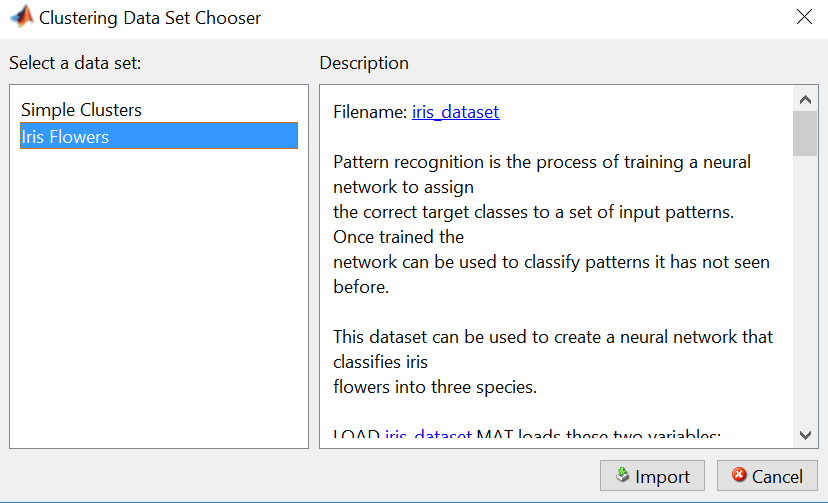The width and height of the screenshot is (828, 503).
Task: Open the iris_dataset link beside Filename
Action: coord(455,112)
